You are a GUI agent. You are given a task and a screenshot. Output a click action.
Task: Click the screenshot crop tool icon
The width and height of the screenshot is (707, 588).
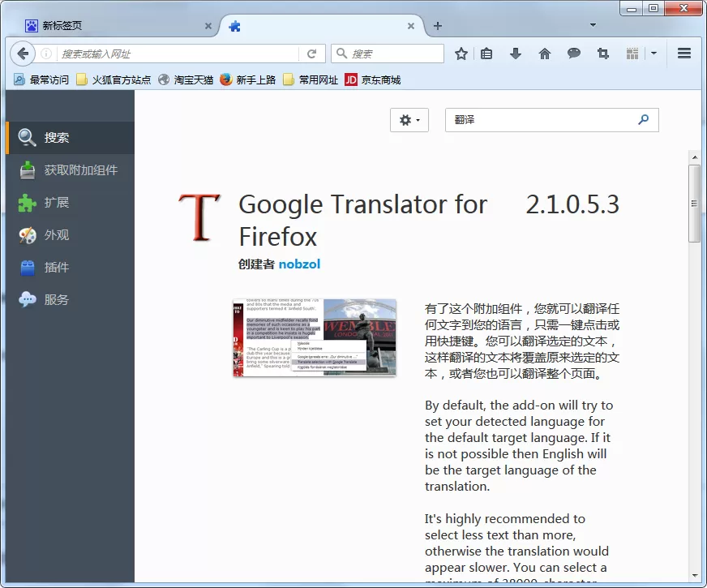(603, 54)
